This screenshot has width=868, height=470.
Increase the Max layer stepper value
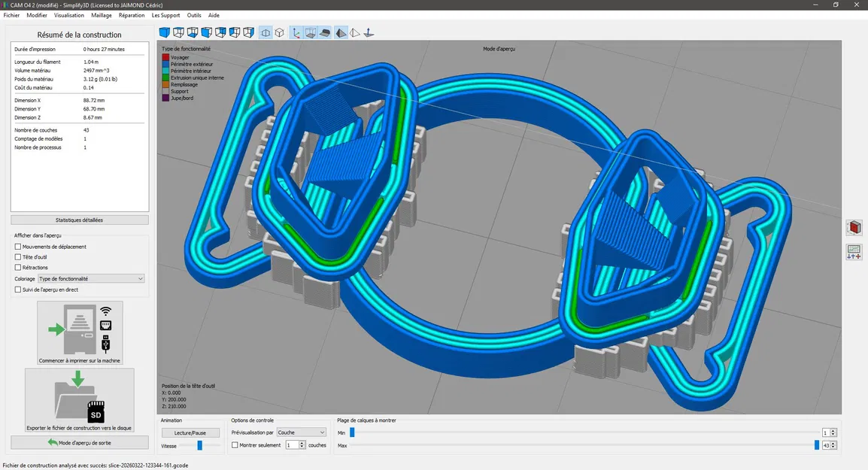(833, 443)
